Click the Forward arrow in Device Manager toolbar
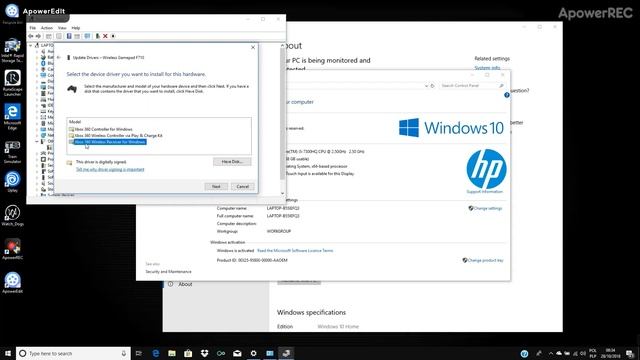 (38, 36)
